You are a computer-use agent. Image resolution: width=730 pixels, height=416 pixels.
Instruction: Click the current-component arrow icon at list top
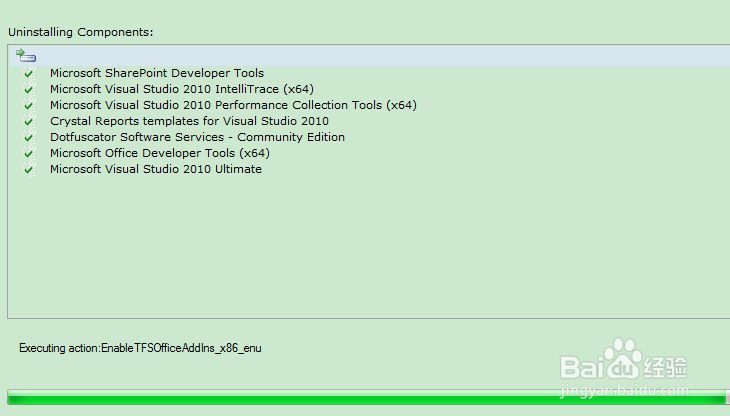coord(26,55)
